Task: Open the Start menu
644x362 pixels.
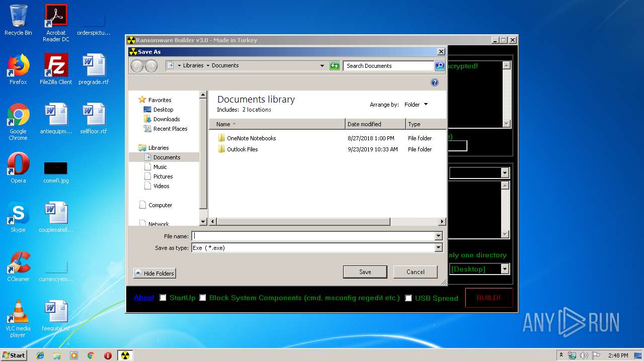Action: coord(14,355)
